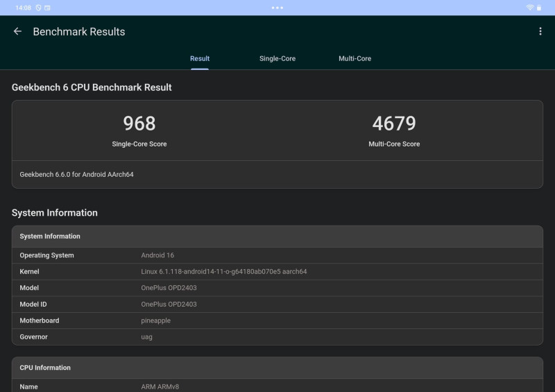Tap the three-dot handle at top center

[x=277, y=8]
